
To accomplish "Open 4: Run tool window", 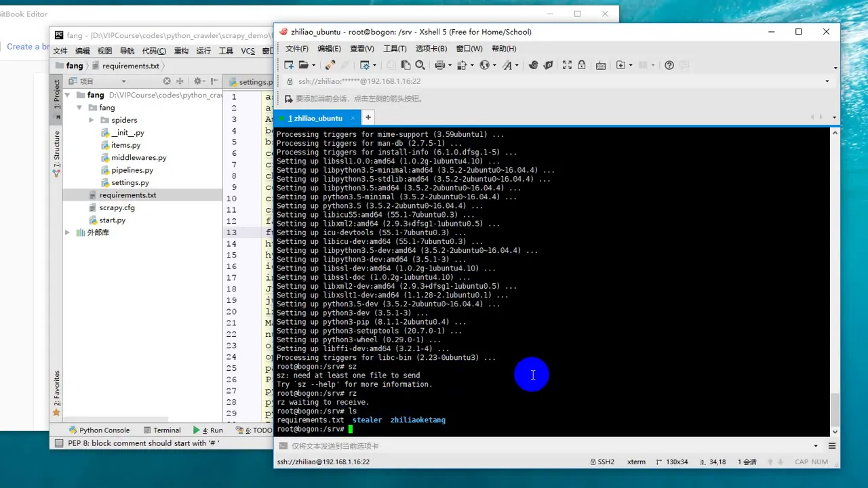I will click(x=208, y=430).
